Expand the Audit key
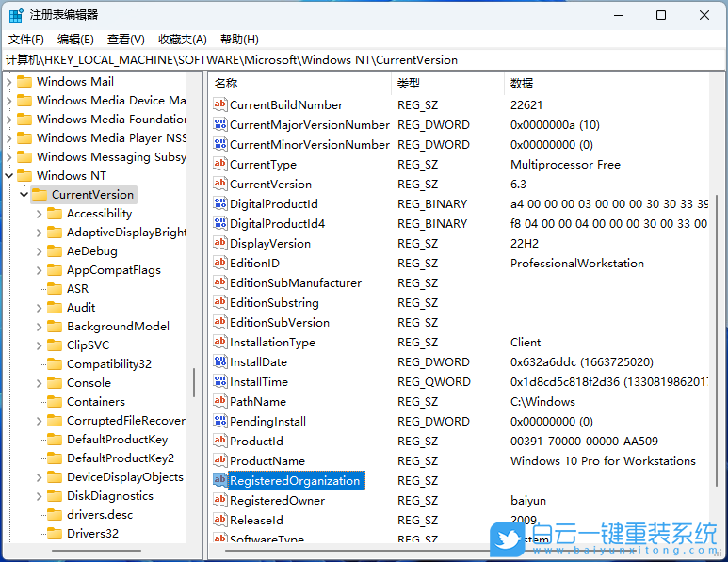The height and width of the screenshot is (562, 728). coord(39,308)
